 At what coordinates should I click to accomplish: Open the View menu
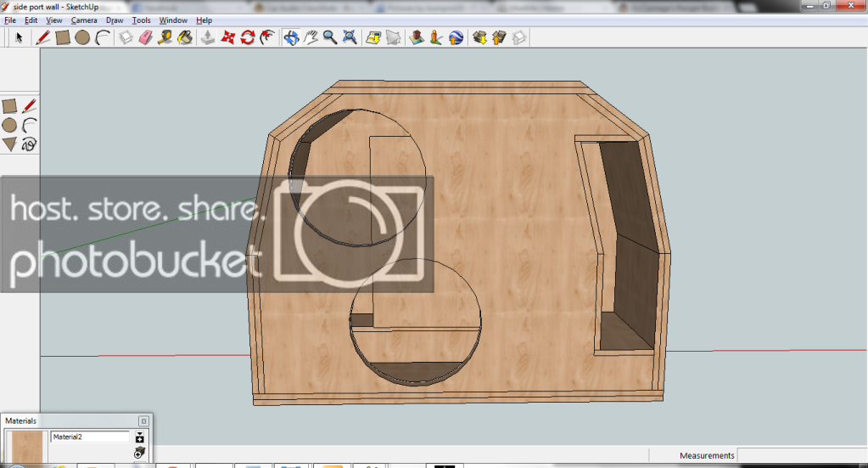tap(53, 20)
